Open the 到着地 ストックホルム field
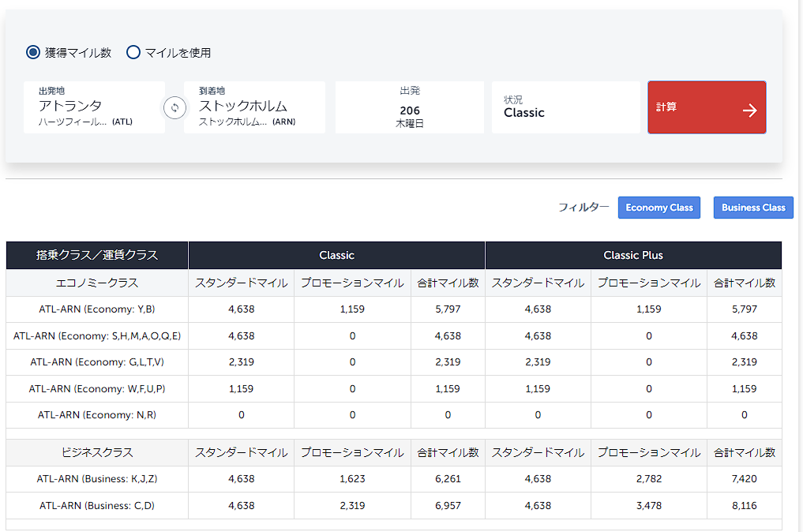This screenshot has width=803, height=532. (254, 107)
